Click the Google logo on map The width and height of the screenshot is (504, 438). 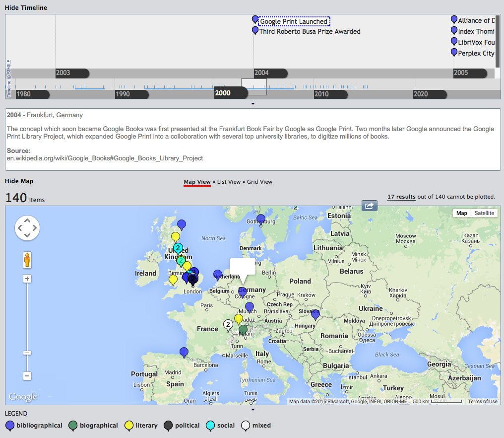[23, 396]
